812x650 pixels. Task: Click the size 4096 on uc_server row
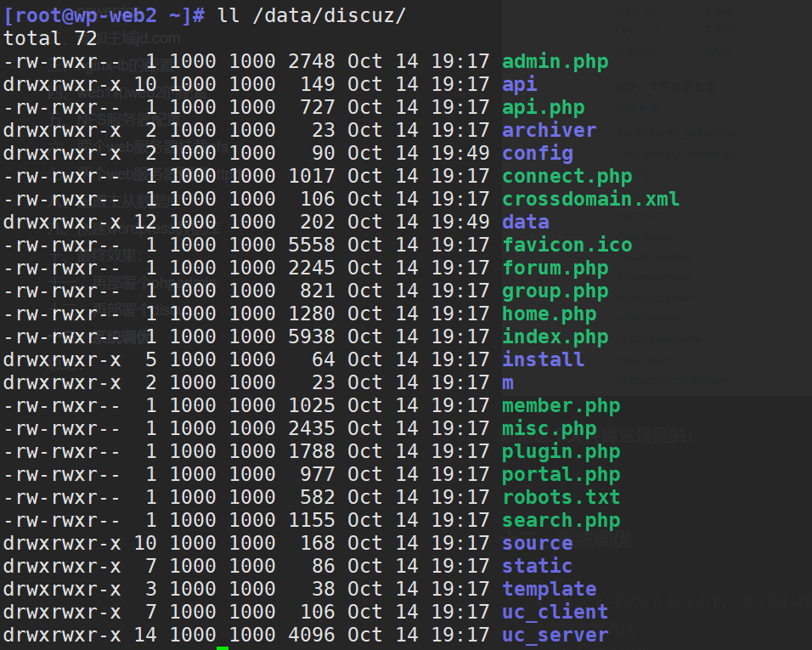tap(312, 636)
